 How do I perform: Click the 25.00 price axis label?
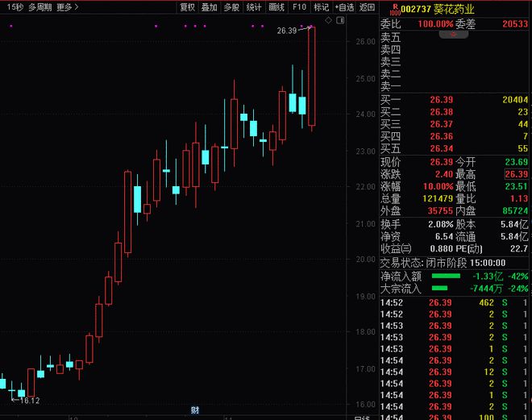click(365, 79)
